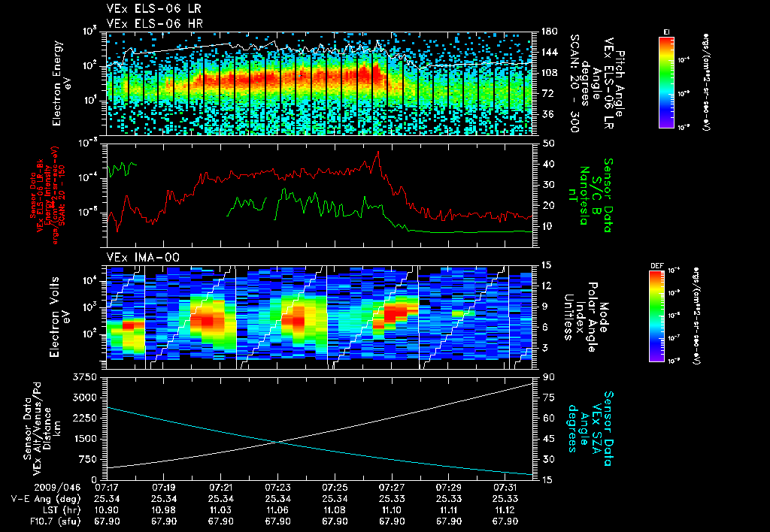This screenshot has width=770, height=532.
Task: Click the 180 pitch angle tick
Action: click(549, 32)
